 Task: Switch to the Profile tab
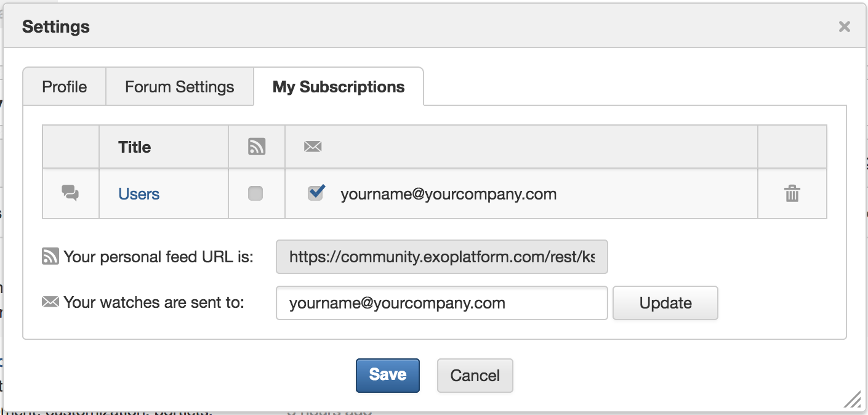click(x=65, y=87)
